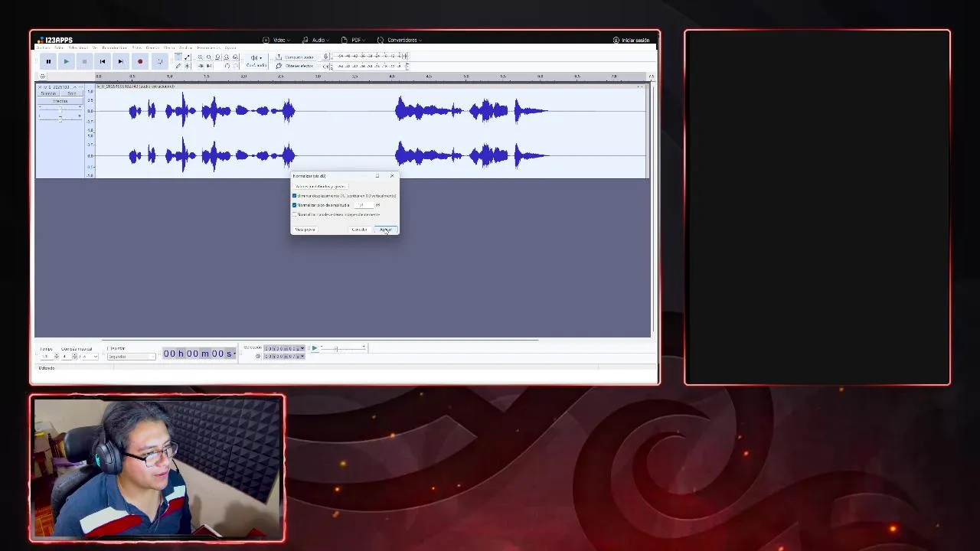Toggle the snap (Ajustar) checkbox

point(108,348)
